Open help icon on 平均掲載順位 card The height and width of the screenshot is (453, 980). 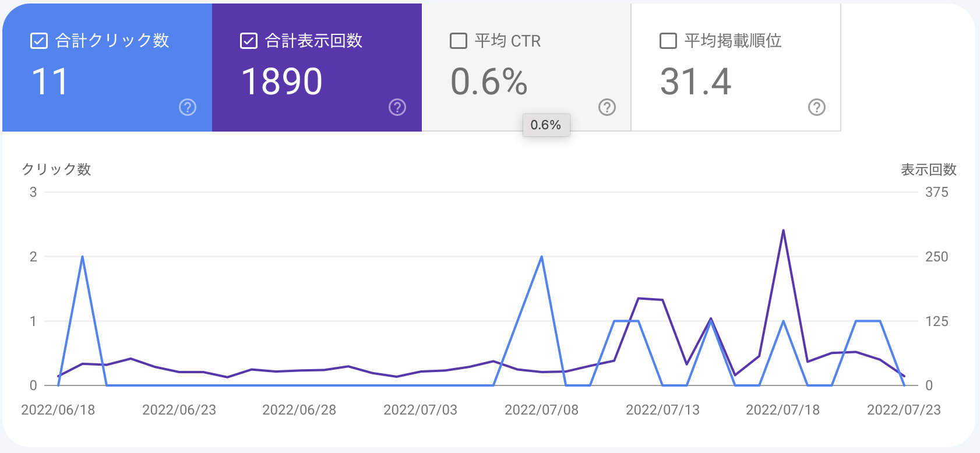pyautogui.click(x=817, y=107)
